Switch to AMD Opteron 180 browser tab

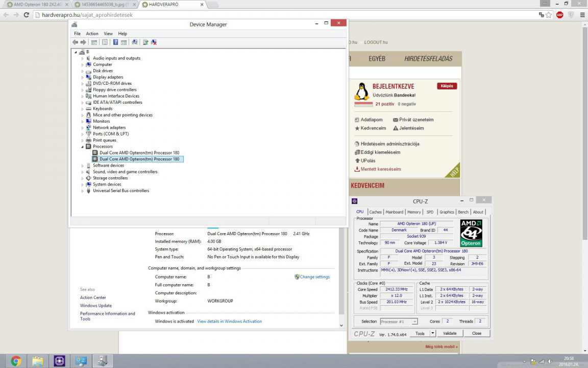[36, 5]
